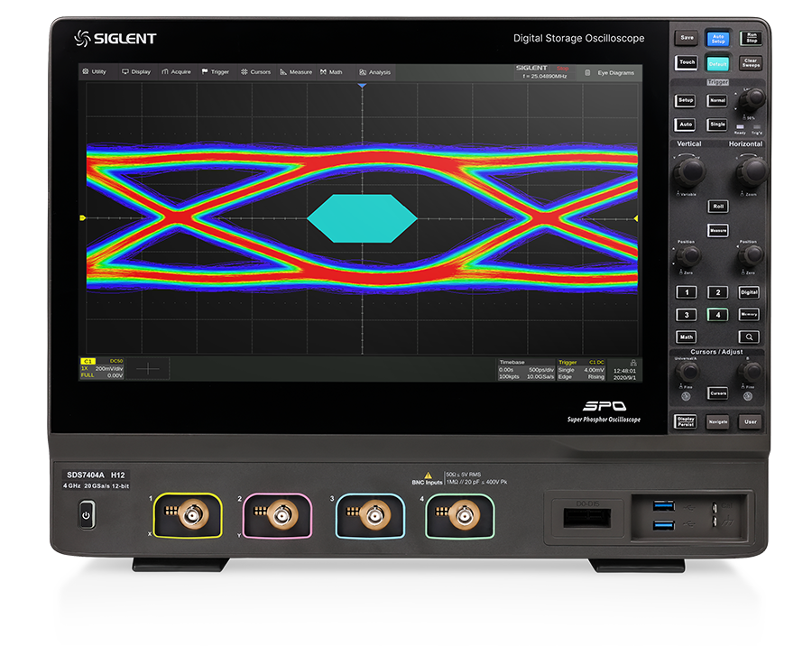Toggle the Touch screen button

tap(687, 63)
